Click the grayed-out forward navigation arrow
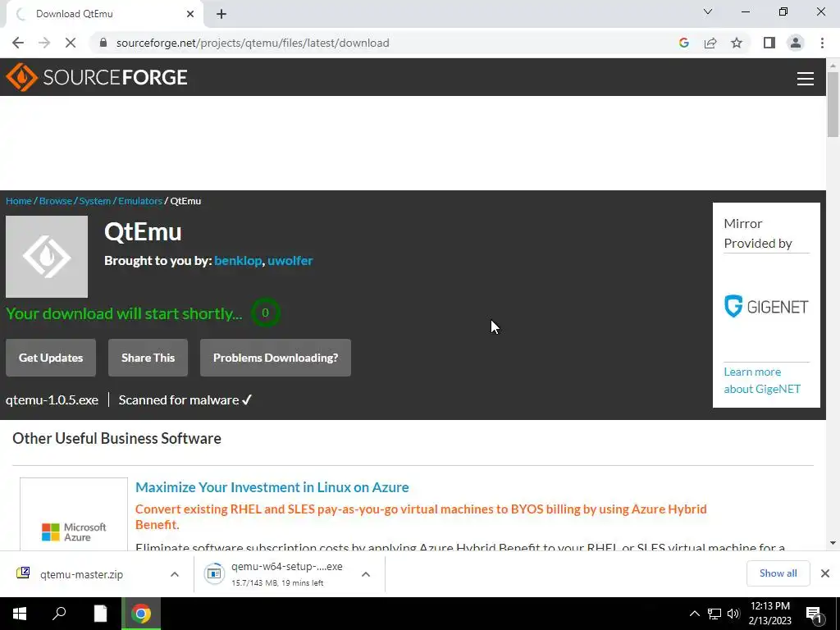The width and height of the screenshot is (840, 630). pyautogui.click(x=44, y=43)
